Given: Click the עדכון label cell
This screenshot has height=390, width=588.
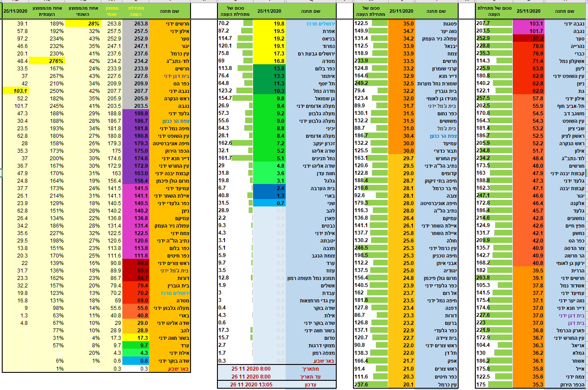Looking at the screenshot, I should coord(311,384).
